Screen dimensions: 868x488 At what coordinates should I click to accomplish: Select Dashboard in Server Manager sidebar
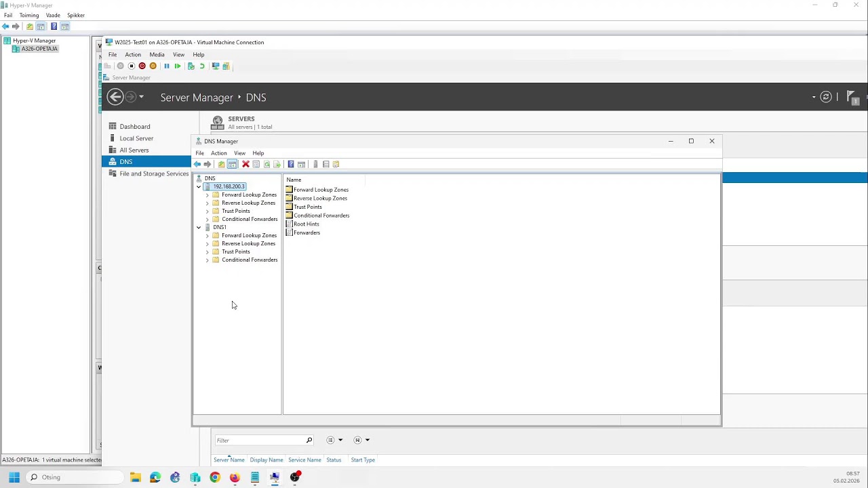pyautogui.click(x=135, y=127)
